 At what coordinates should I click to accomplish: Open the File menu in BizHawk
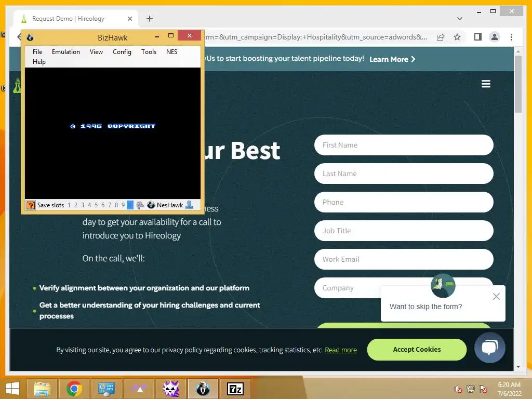(37, 52)
